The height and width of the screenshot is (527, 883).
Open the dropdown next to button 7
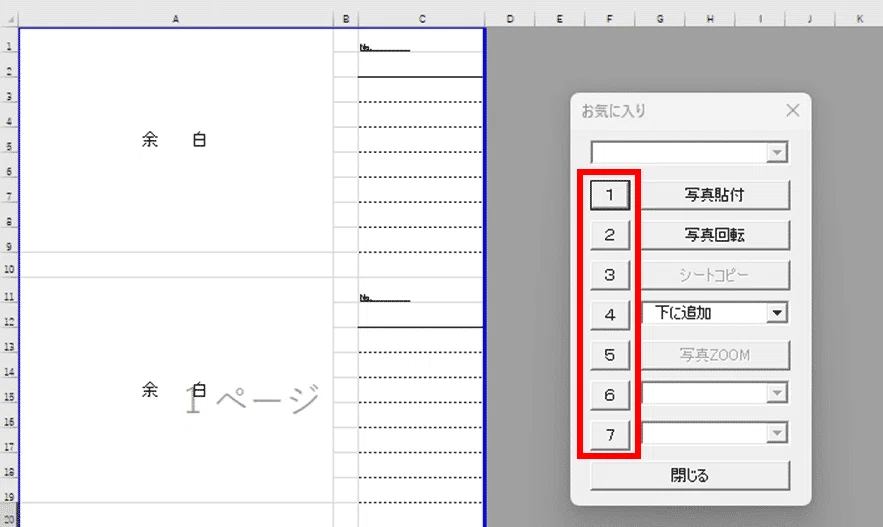(777, 433)
